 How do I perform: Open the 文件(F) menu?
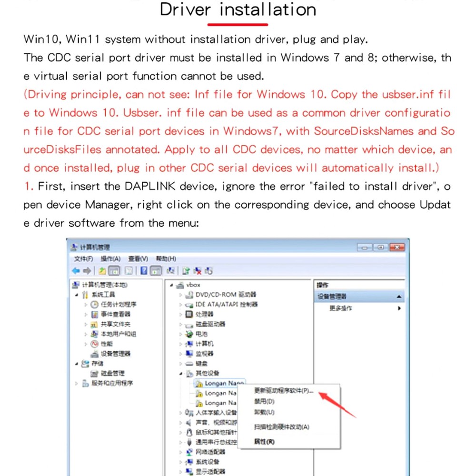click(x=83, y=258)
